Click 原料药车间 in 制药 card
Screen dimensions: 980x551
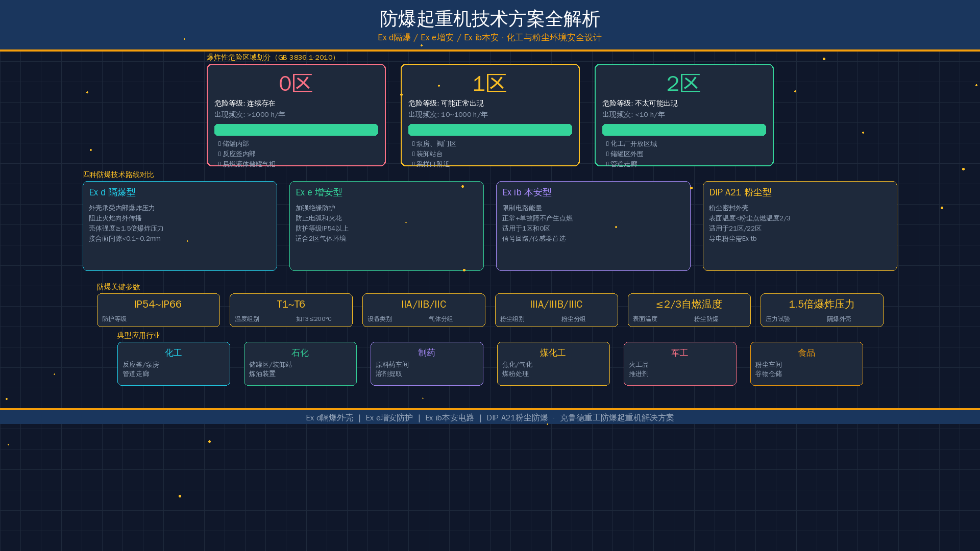pyautogui.click(x=392, y=365)
